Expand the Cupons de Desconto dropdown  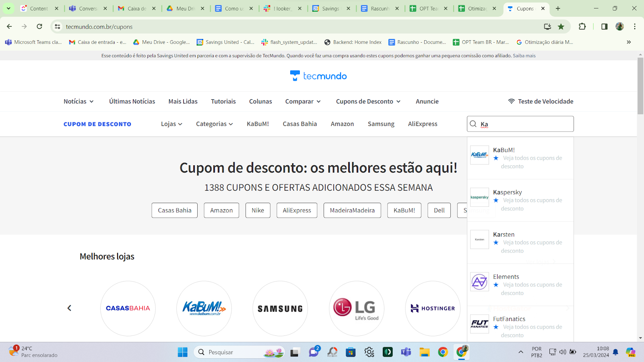click(368, 101)
